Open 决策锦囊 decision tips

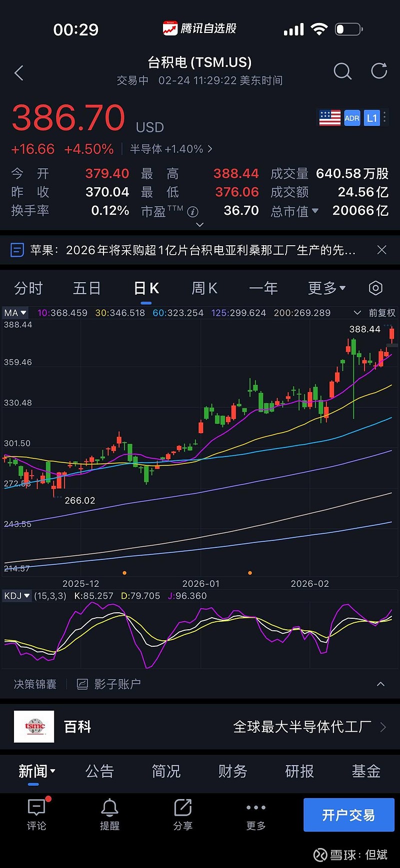[x=35, y=684]
